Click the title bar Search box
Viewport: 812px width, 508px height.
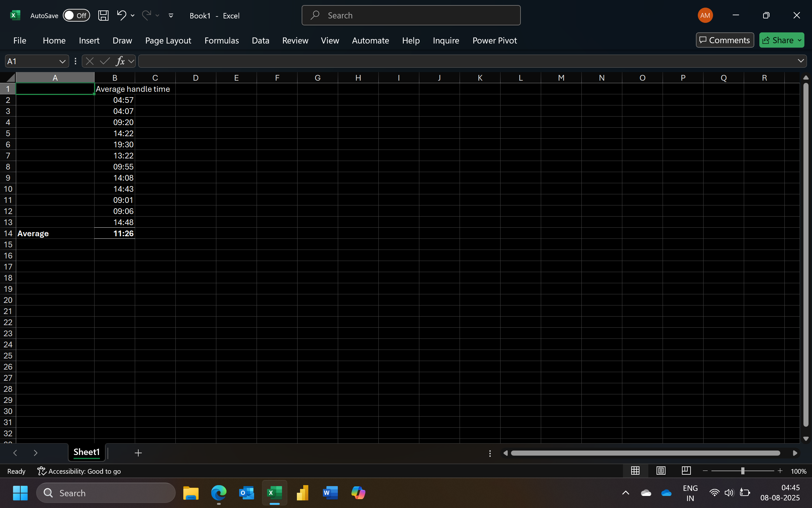[x=411, y=16]
